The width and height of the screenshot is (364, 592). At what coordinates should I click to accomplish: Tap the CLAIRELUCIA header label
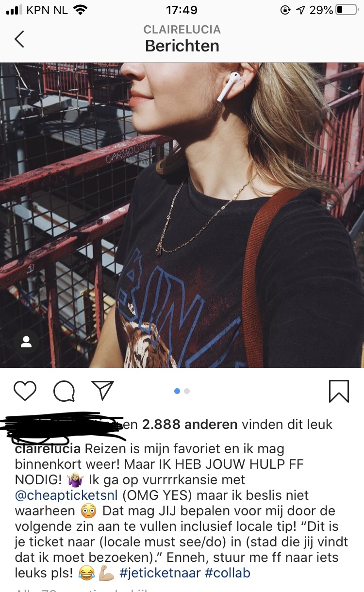coord(182,30)
